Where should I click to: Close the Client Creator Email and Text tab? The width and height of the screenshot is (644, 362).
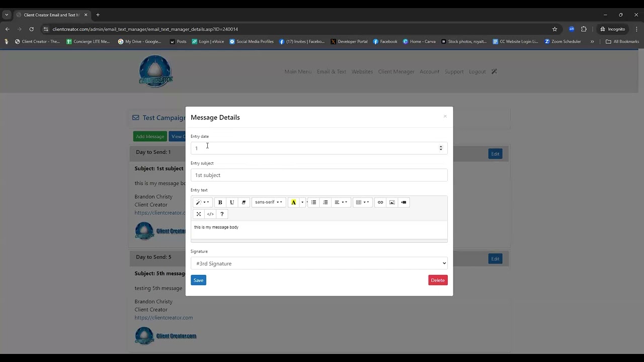(x=86, y=15)
